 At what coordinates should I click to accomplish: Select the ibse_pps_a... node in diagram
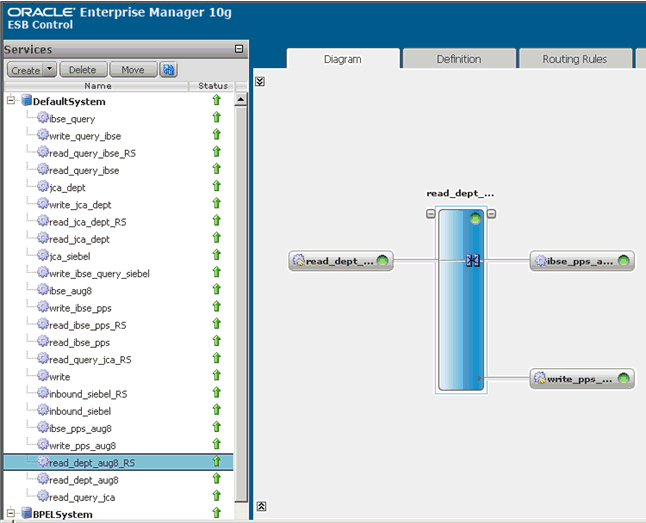click(x=582, y=260)
